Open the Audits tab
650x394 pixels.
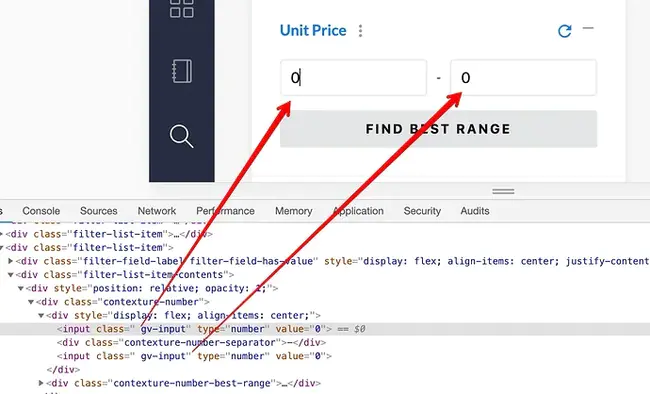pyautogui.click(x=475, y=211)
